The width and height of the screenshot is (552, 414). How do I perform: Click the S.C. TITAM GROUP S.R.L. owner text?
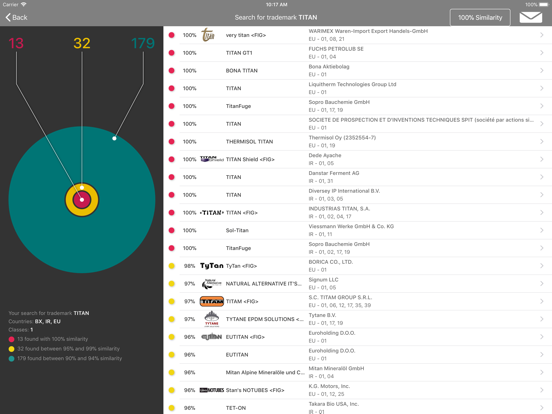coord(340,297)
